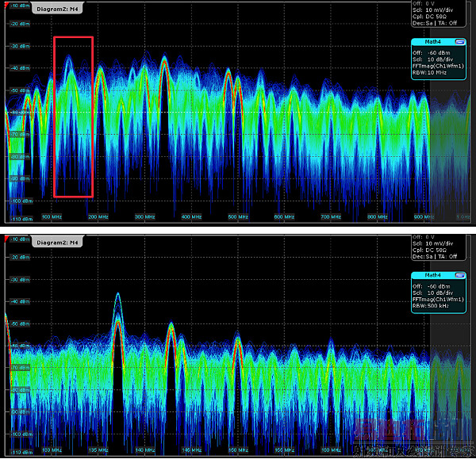
Task: Minimize the Math4 box with RBW 500 kHz
Action: click(460, 275)
